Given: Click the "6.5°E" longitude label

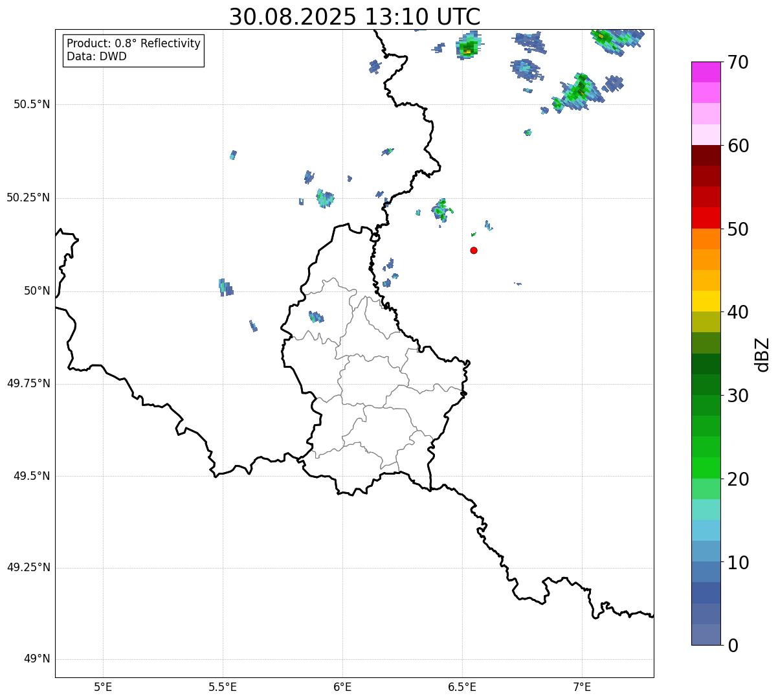Looking at the screenshot, I should tap(462, 686).
